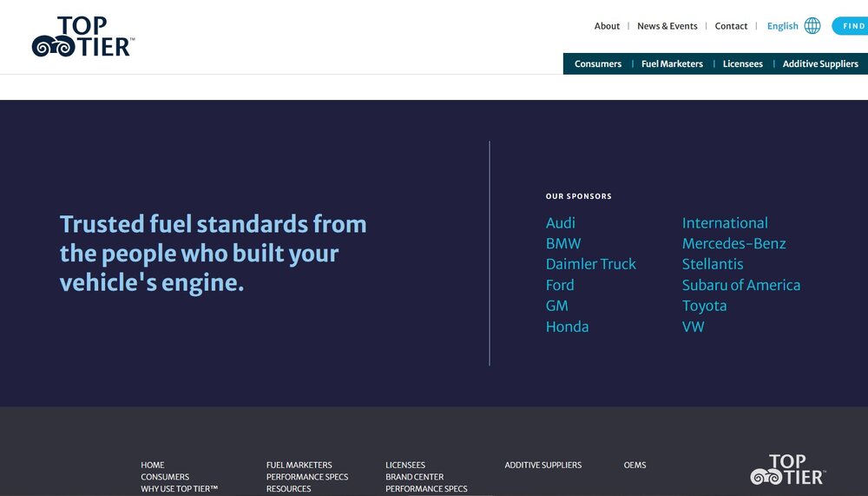Click the GM sponsor link
Screen dimensions: 868x496
pos(557,306)
